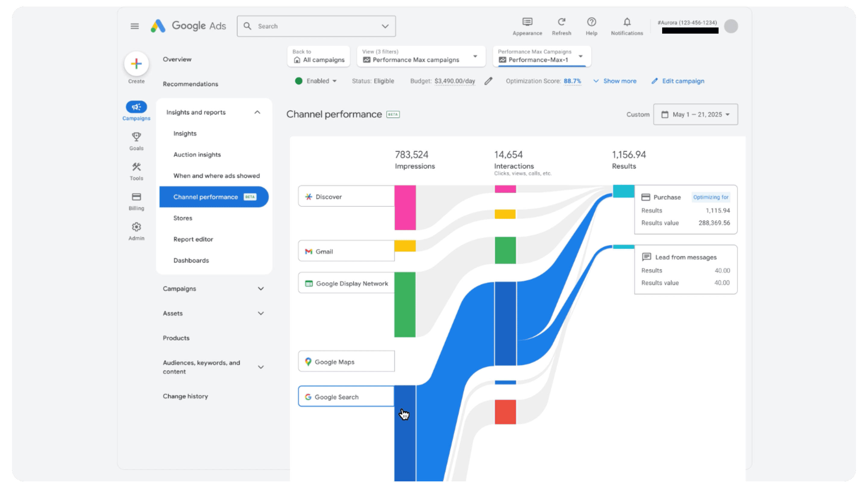This screenshot has width=868, height=488.
Task: Click the Lead from messages icon
Action: (x=646, y=257)
